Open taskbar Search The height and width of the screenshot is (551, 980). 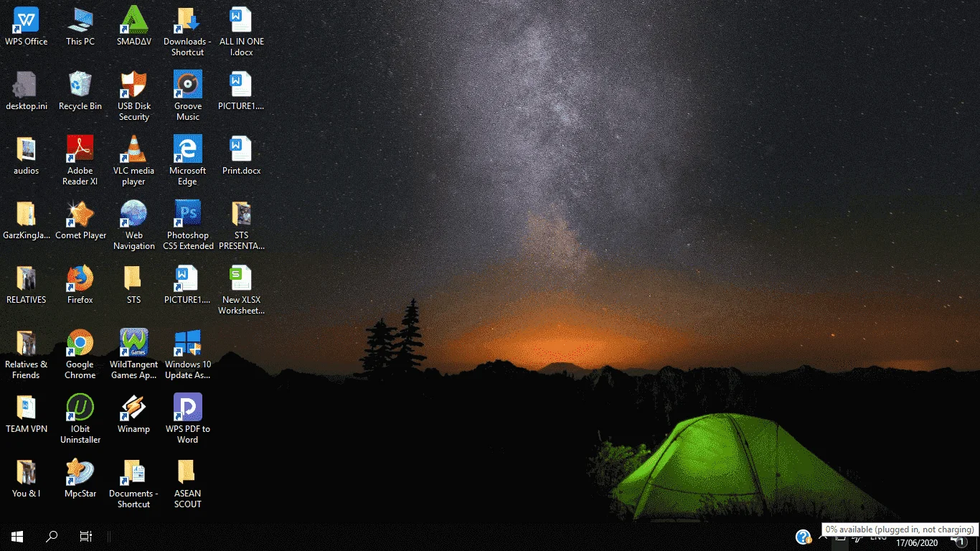[x=52, y=537]
